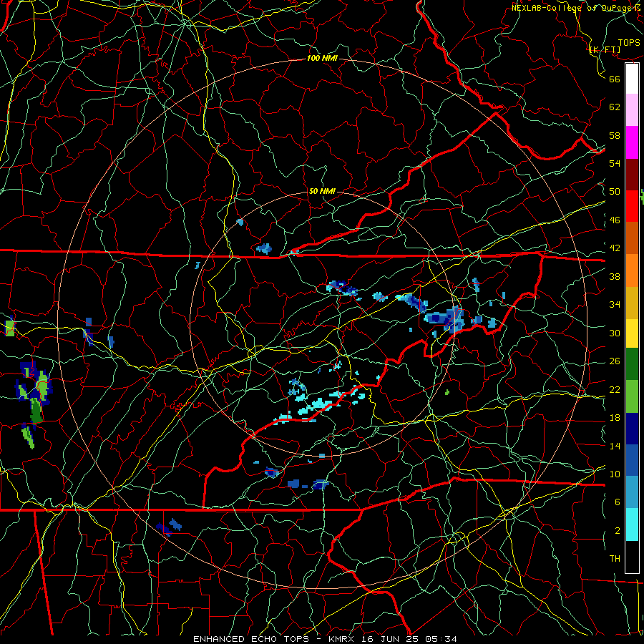Select the bright red legend segment
Image resolution: width=644 pixels, height=644 pixels.
click(x=632, y=206)
